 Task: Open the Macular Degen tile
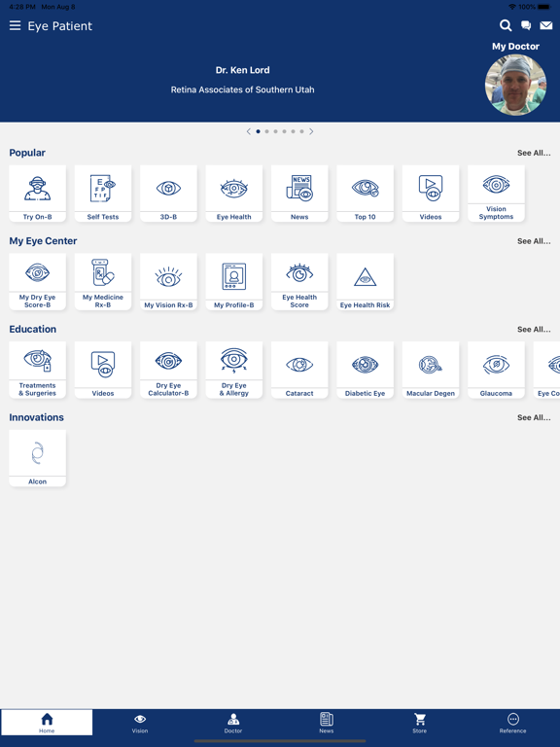pyautogui.click(x=431, y=370)
